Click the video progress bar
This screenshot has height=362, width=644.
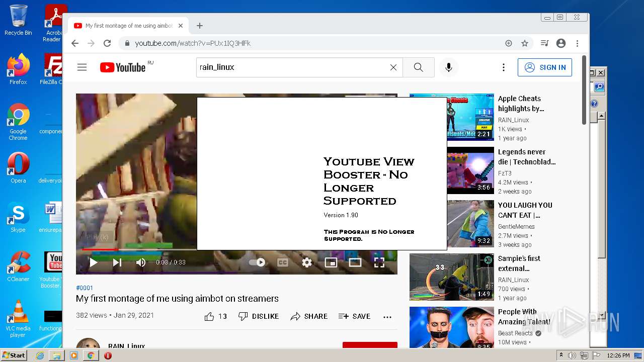[138, 249]
